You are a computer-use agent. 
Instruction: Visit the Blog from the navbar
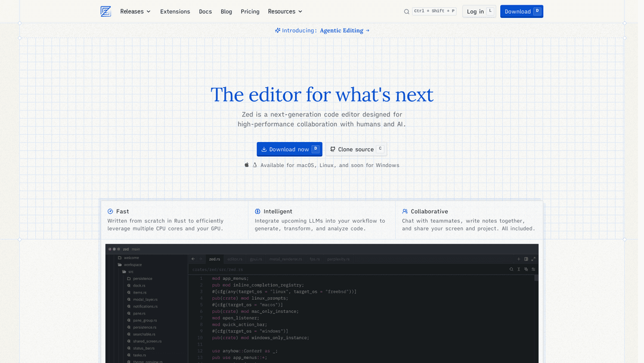[227, 11]
